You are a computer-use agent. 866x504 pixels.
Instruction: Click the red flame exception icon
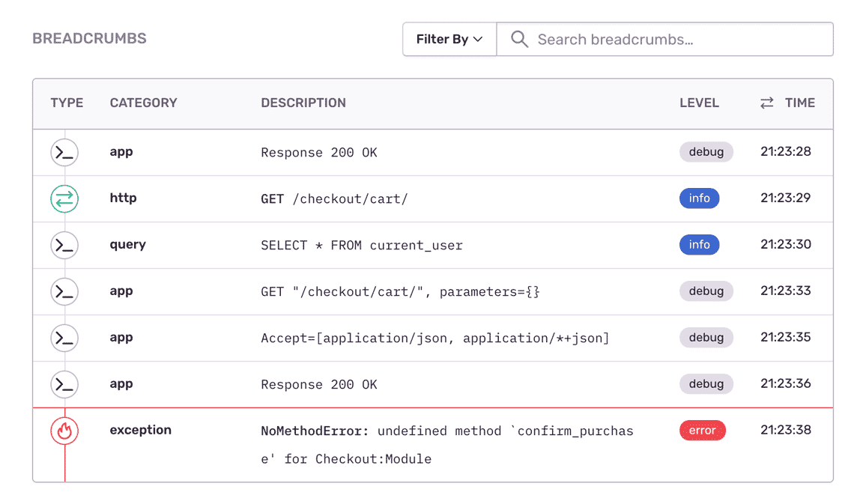64,431
